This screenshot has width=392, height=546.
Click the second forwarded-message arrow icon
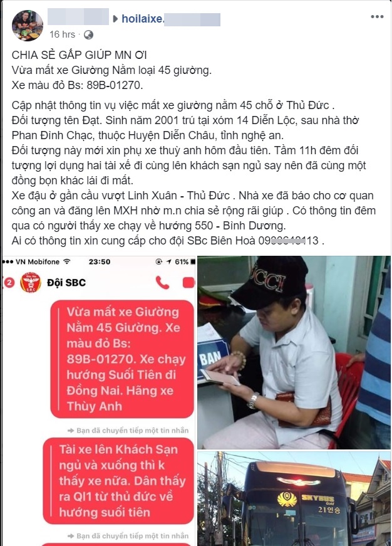pos(71,536)
